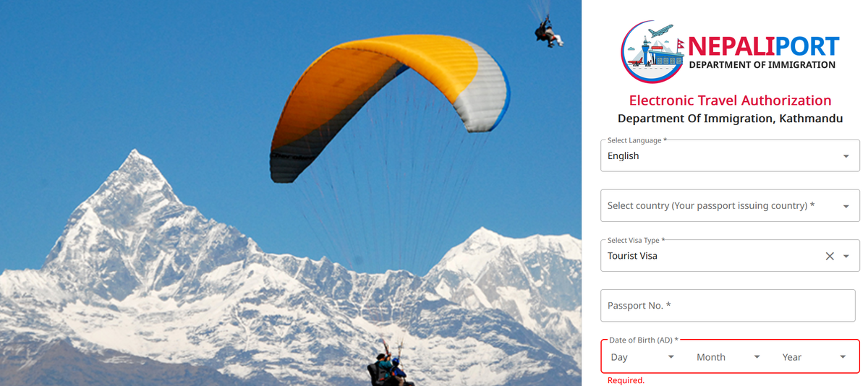Choose the Day of birth selector
The width and height of the screenshot is (868, 386).
[x=643, y=357]
